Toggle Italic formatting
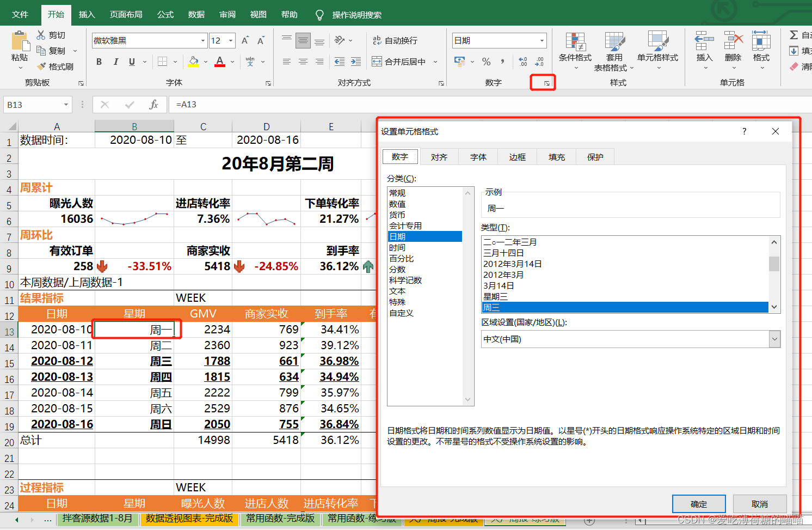This screenshot has height=530, width=812. coord(115,62)
